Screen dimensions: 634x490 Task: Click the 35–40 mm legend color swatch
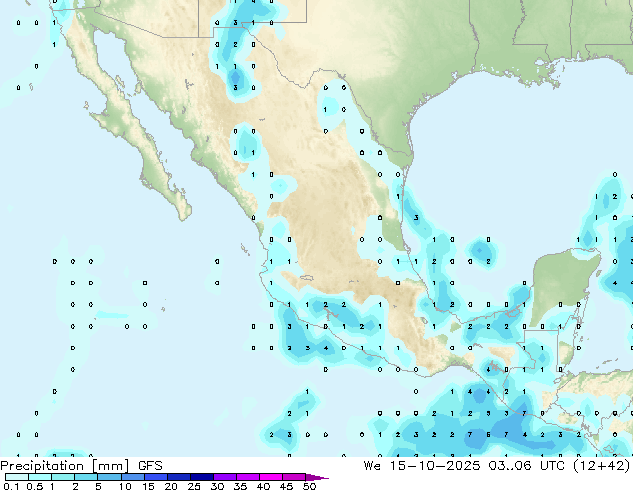tap(247, 477)
